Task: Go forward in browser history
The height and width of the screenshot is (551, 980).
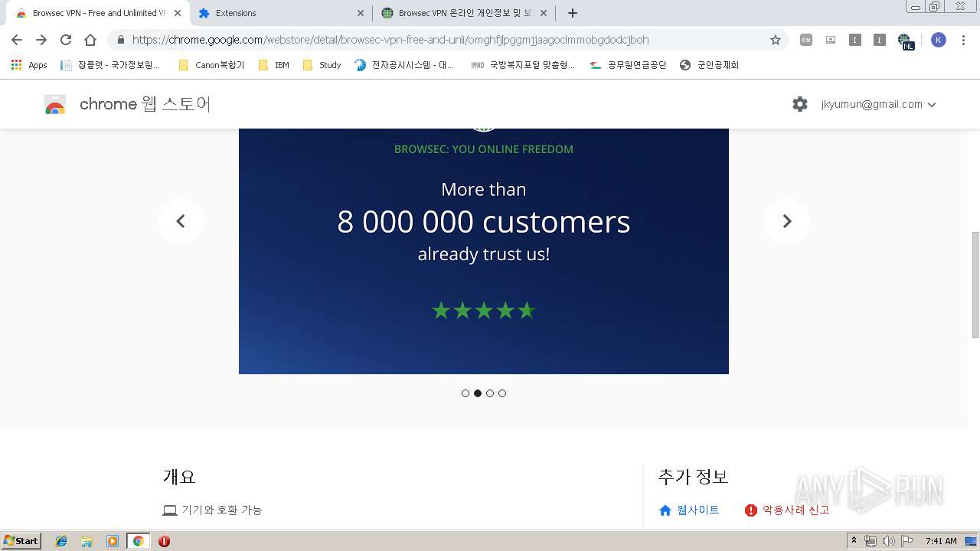Action: 41,40
